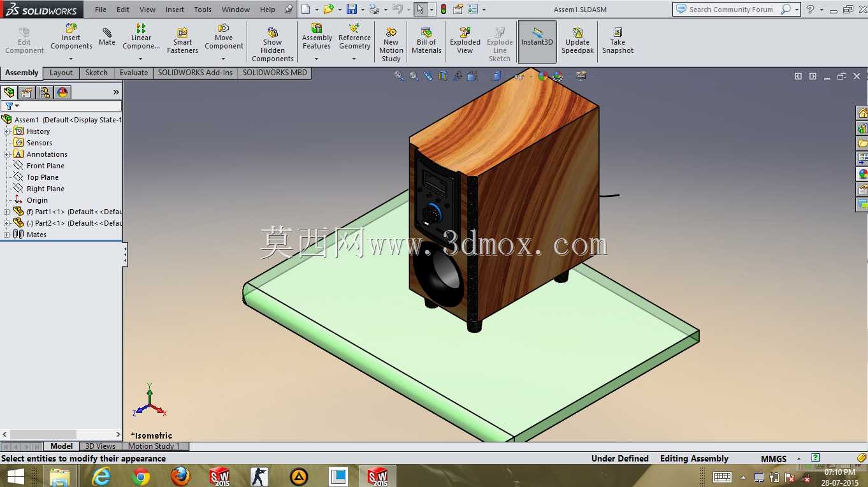
Task: Toggle the Instant3D button
Action: (x=537, y=41)
